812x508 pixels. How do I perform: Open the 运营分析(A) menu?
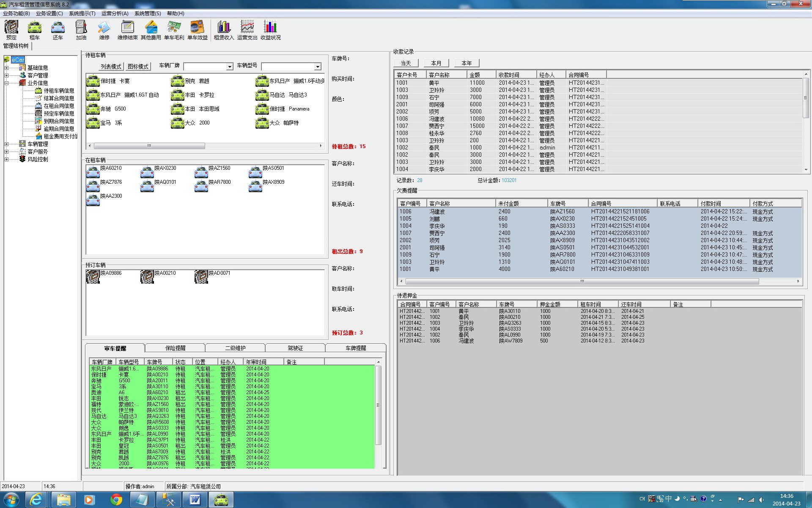tap(115, 13)
